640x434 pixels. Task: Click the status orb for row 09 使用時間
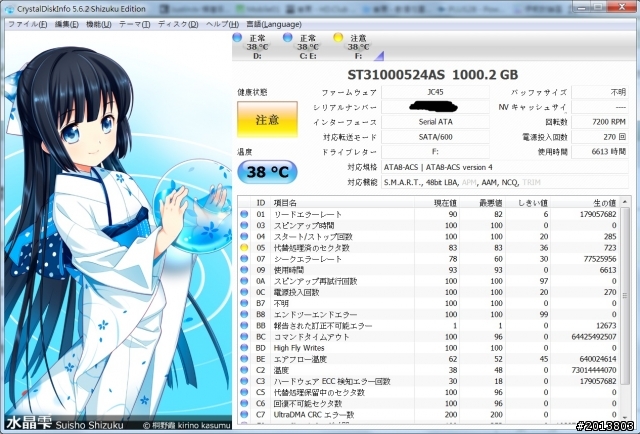(x=244, y=270)
